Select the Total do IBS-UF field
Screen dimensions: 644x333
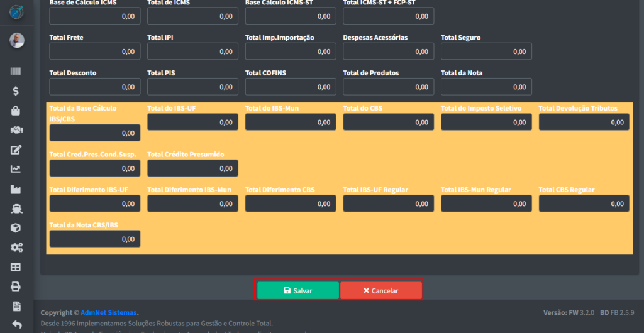[x=192, y=123]
